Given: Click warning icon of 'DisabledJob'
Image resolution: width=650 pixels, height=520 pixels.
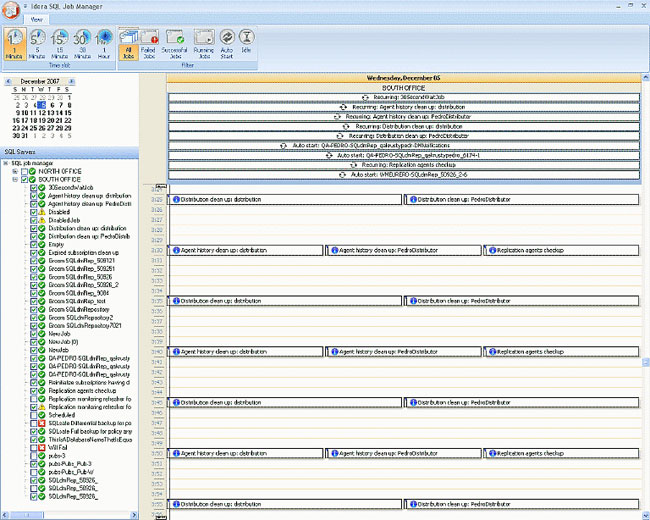Looking at the screenshot, I should 41,220.
